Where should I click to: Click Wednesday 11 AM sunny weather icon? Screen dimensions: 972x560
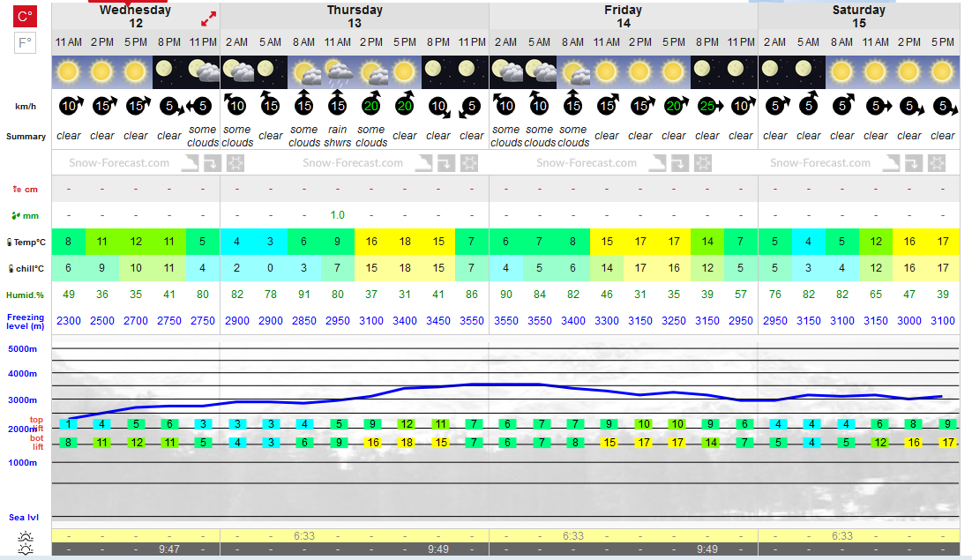68,72
